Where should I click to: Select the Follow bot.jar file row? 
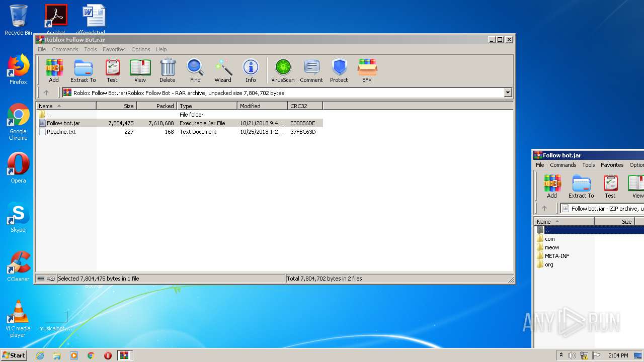tap(180, 123)
